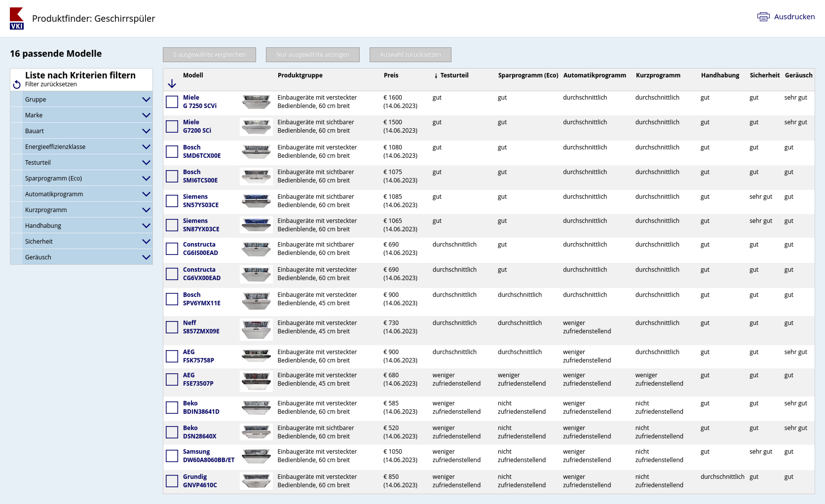Click the Sparprogramm (Eco) column header
Screen dimensions: 825x504
click(528, 75)
